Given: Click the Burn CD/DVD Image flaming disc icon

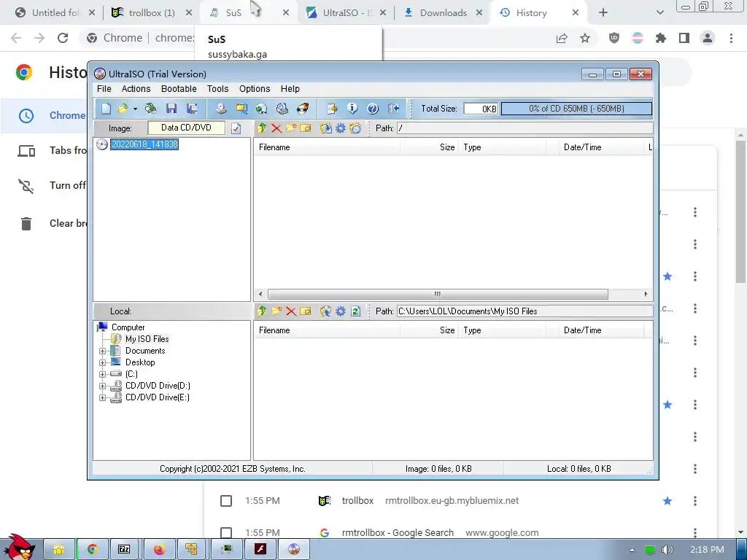Looking at the screenshot, I should tap(303, 109).
